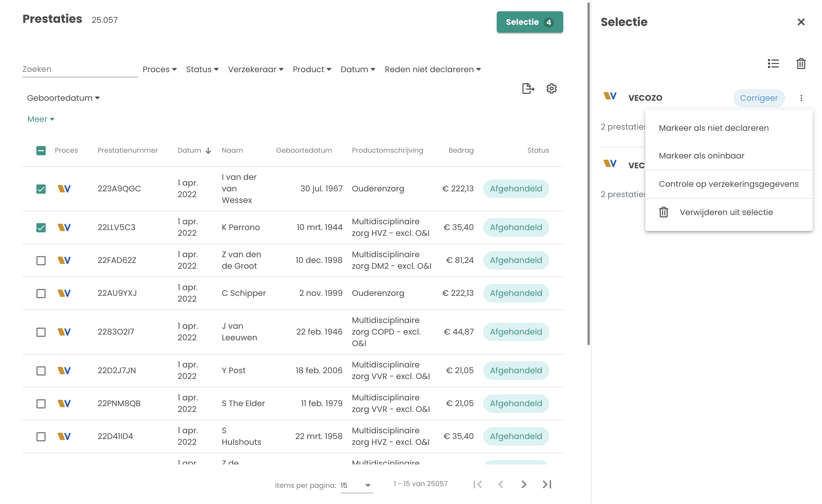Open the three-dot menu next to Corrigeer
Image resolution: width=822 pixels, height=504 pixels.
click(x=801, y=98)
